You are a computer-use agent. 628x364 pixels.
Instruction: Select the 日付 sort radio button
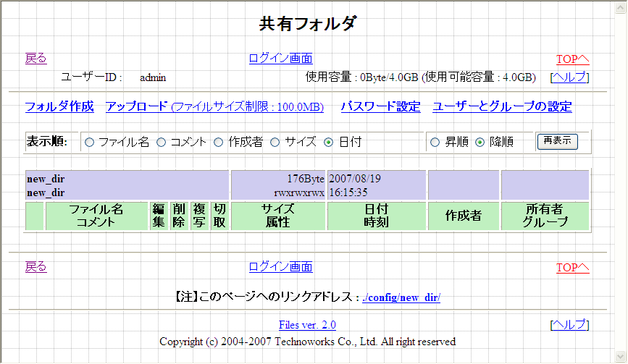tap(329, 143)
